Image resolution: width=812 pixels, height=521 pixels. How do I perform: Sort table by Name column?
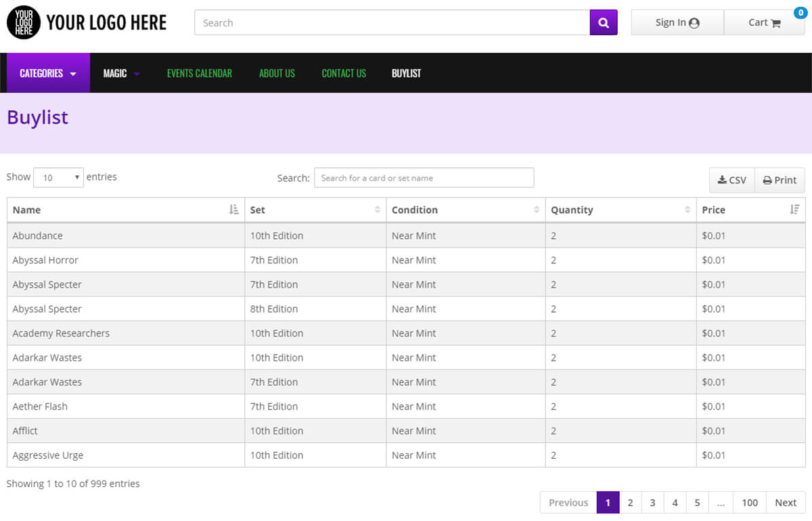[x=126, y=210]
